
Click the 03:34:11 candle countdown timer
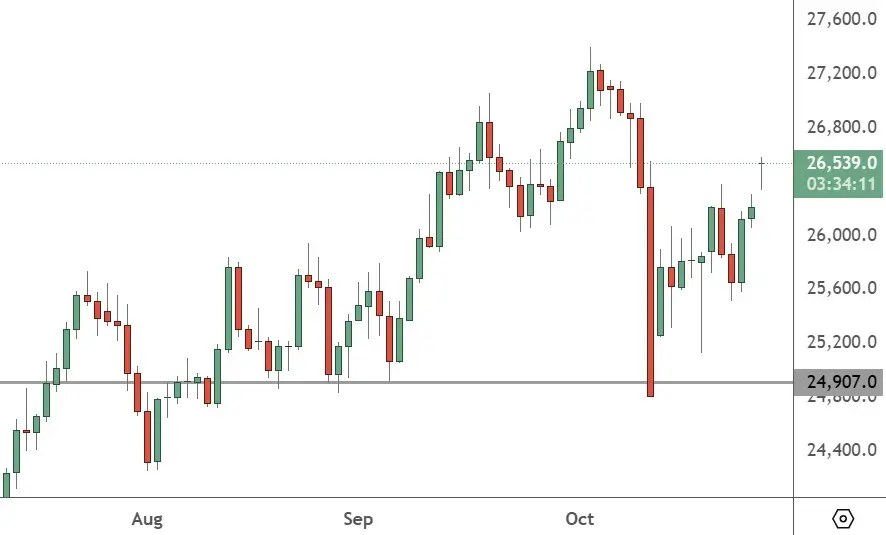[838, 184]
